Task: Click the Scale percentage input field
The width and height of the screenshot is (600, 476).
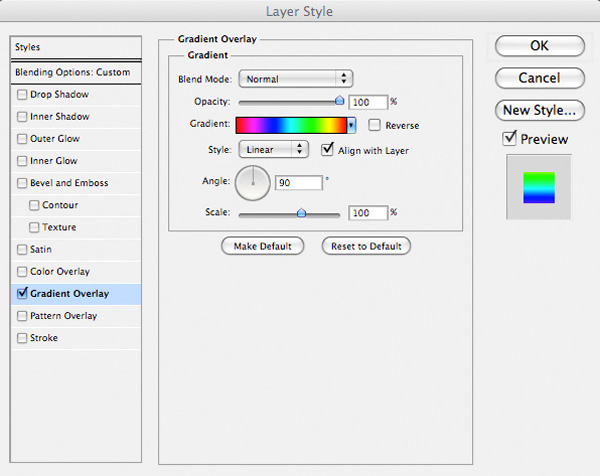Action: [x=368, y=213]
